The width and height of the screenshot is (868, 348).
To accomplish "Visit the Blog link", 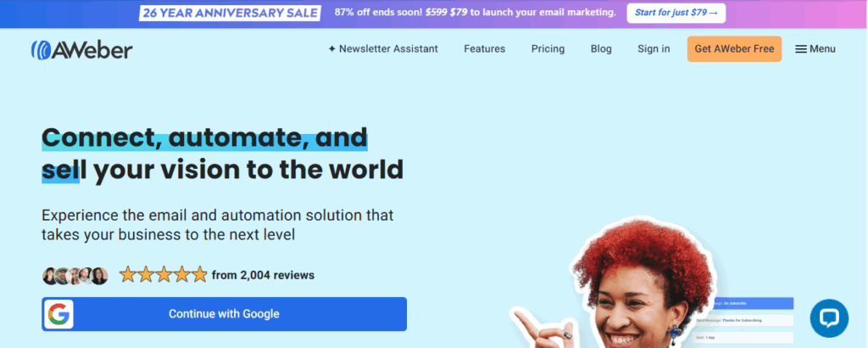I will (601, 48).
